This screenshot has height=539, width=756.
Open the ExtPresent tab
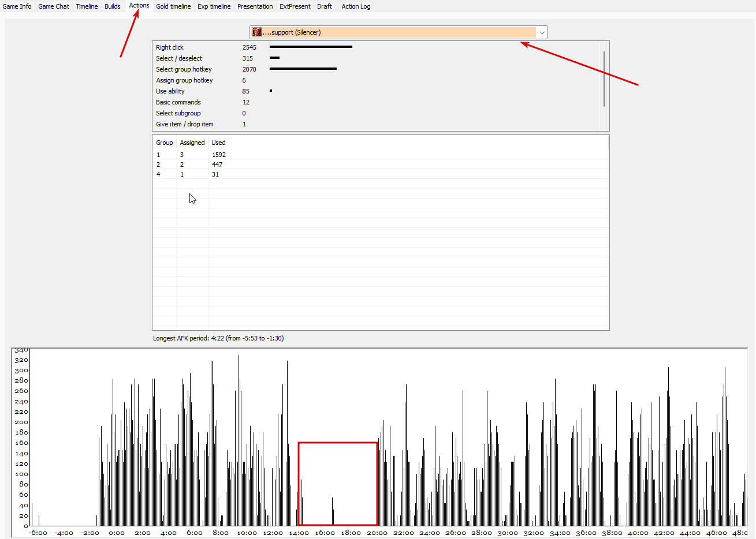tap(295, 6)
